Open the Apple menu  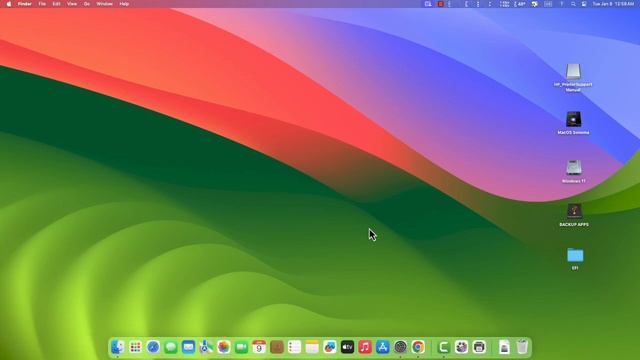[x=9, y=4]
